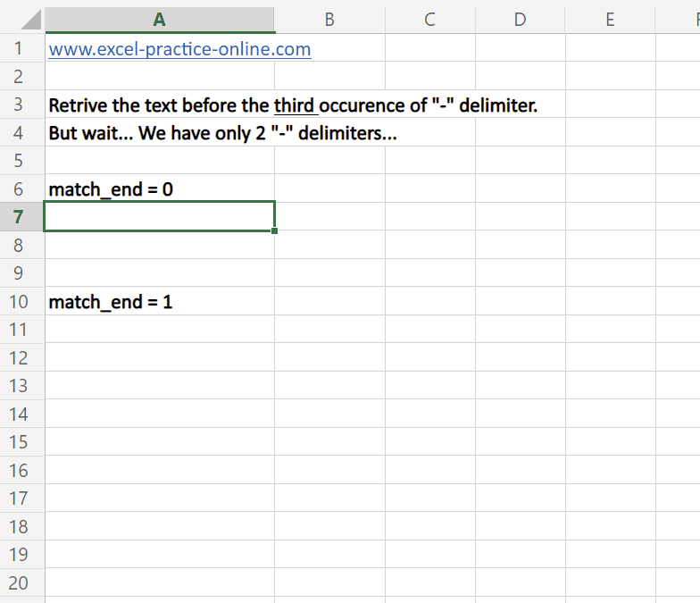Select the column D header
Image resolution: width=700 pixels, height=603 pixels.
[x=521, y=20]
